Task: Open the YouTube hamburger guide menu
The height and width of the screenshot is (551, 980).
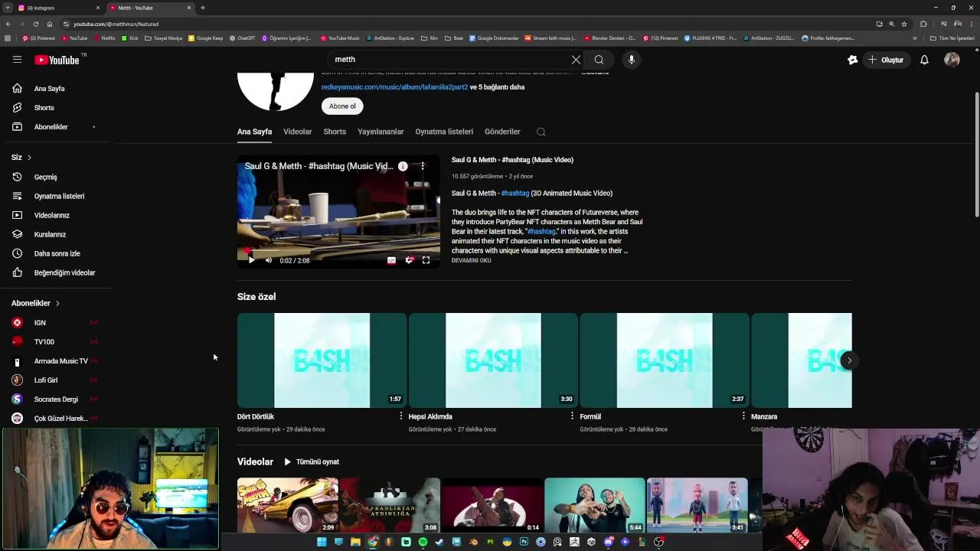Action: (x=17, y=59)
